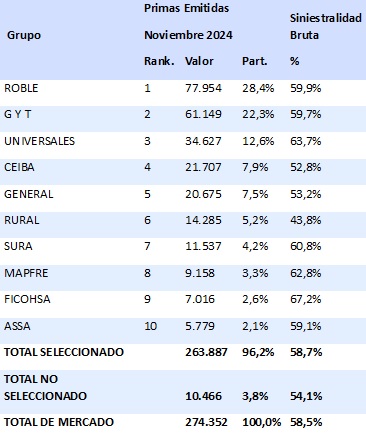Select CEIBA participation 7,9% cell
Screen dimensions: 366x445
(x=255, y=167)
